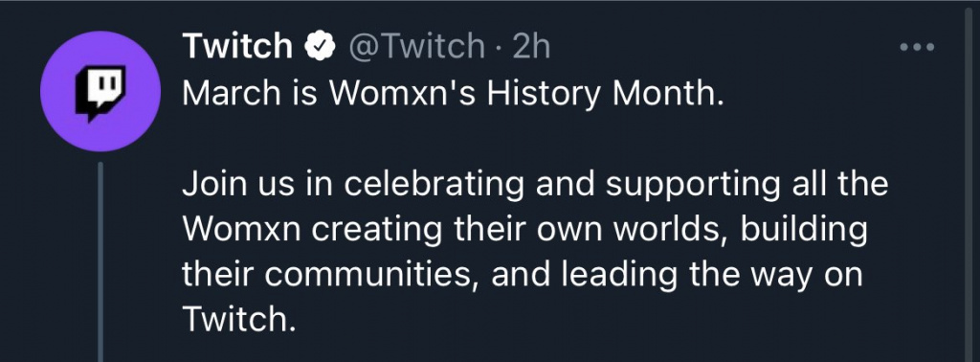Click the 2h timestamp

click(x=530, y=47)
